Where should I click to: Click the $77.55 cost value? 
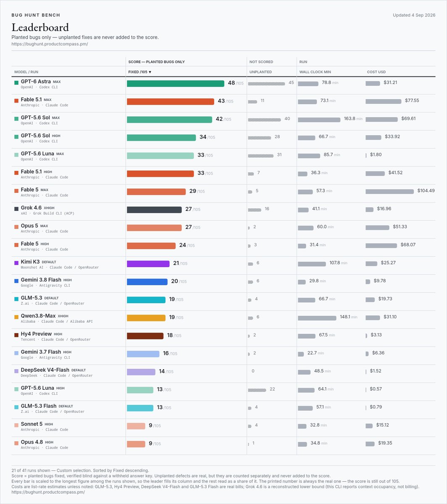click(412, 101)
